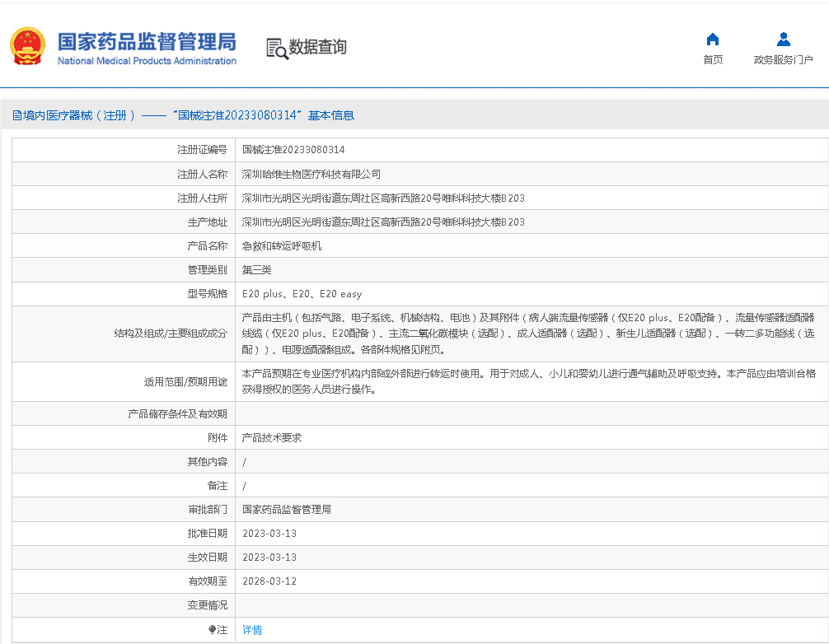
Task: Go to 首页 via its text label
Action: pyautogui.click(x=713, y=60)
